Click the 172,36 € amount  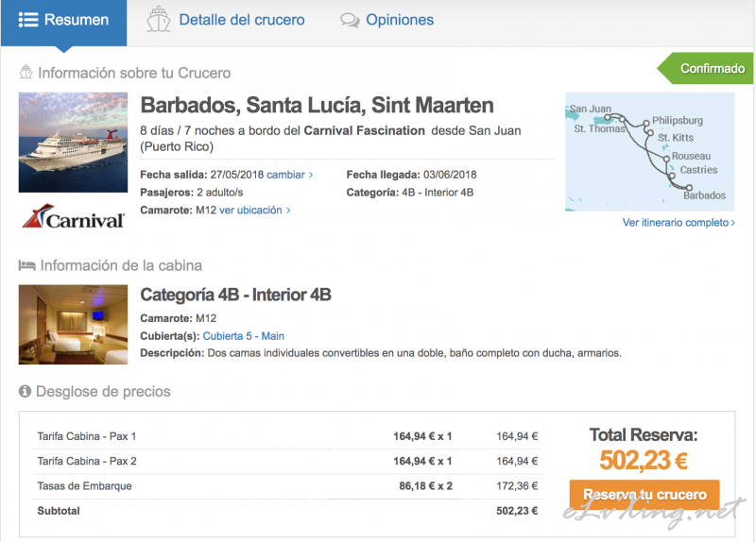pos(517,486)
